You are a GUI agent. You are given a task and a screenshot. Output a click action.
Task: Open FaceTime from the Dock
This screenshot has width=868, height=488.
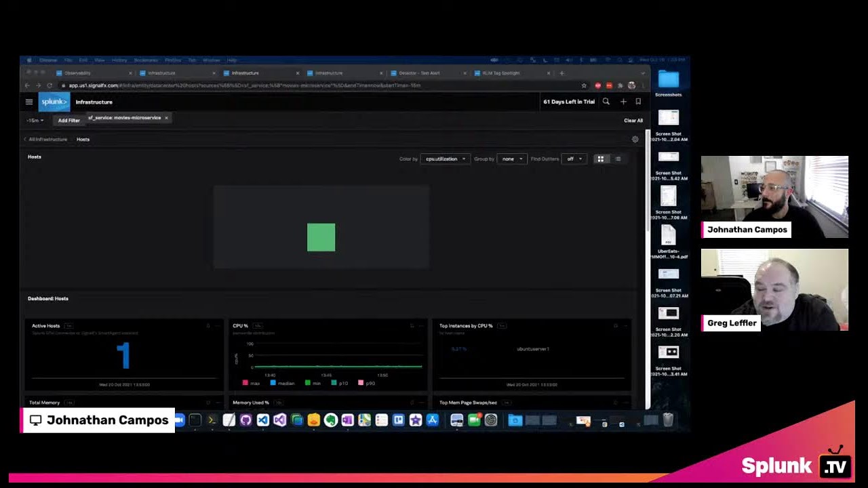click(474, 420)
